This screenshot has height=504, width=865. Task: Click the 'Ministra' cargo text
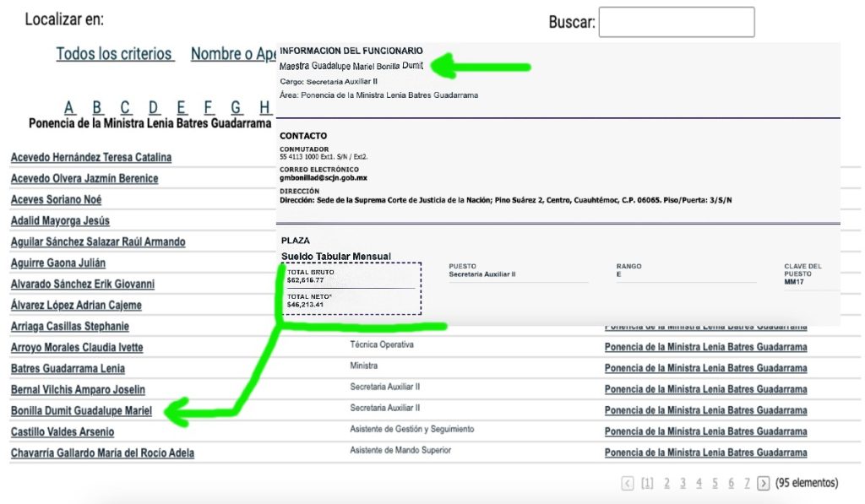click(363, 366)
